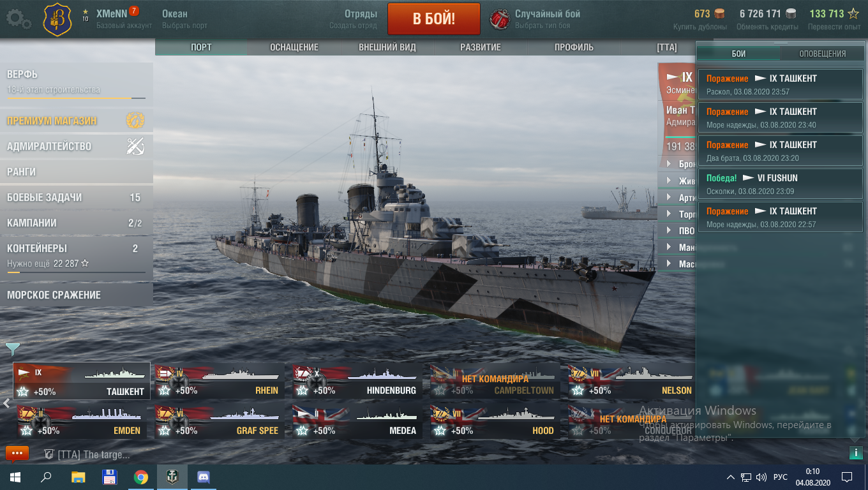Viewport: 868px width, 490px height.
Task: Open Discord from the taskbar
Action: pyautogui.click(x=204, y=477)
